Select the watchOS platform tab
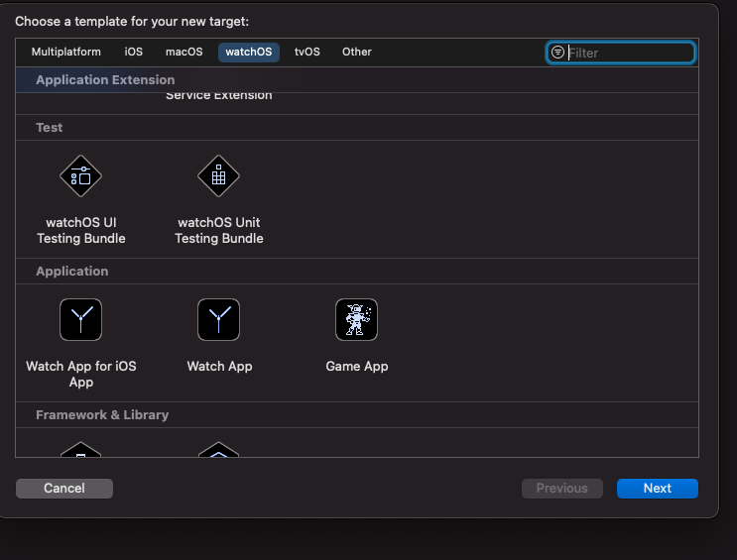This screenshot has width=737, height=560. coord(249,52)
